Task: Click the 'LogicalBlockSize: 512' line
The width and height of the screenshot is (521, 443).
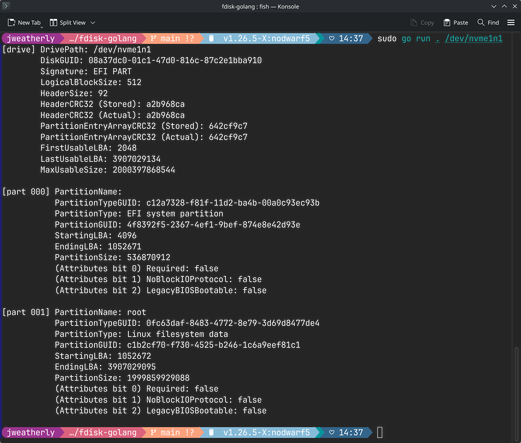Action: click(x=91, y=82)
